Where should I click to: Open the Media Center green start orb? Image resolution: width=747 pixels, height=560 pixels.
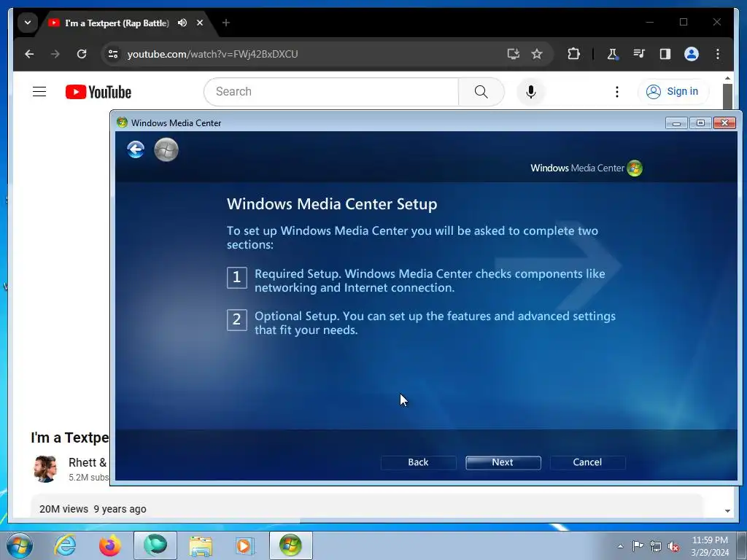(166, 149)
